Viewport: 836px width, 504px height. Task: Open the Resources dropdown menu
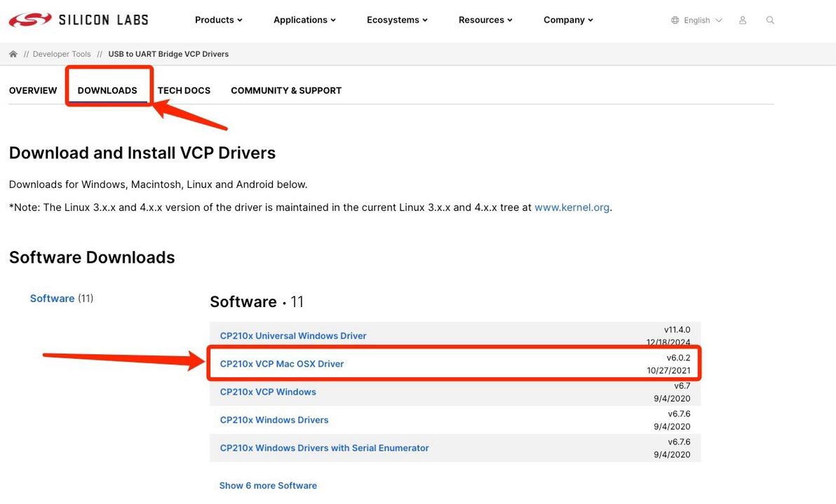coord(485,20)
